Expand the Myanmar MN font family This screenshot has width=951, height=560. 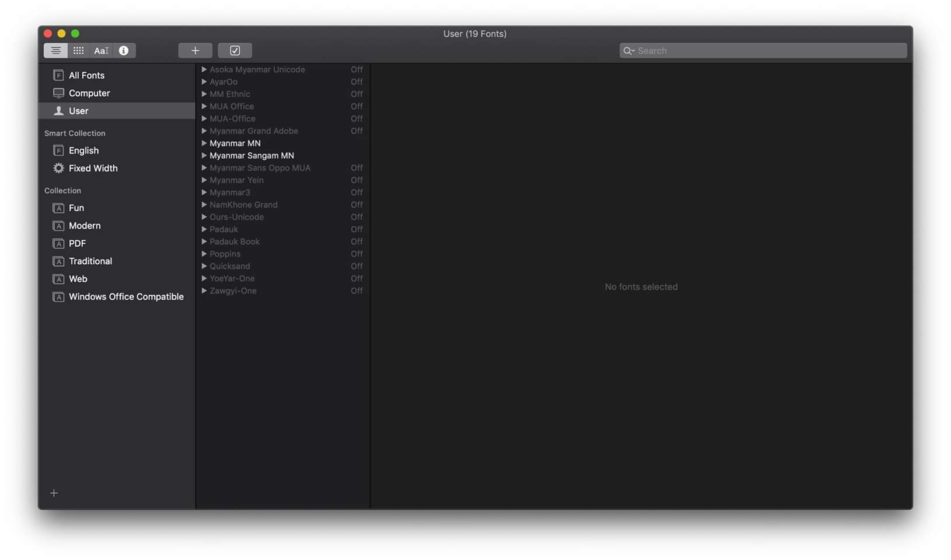pyautogui.click(x=204, y=143)
